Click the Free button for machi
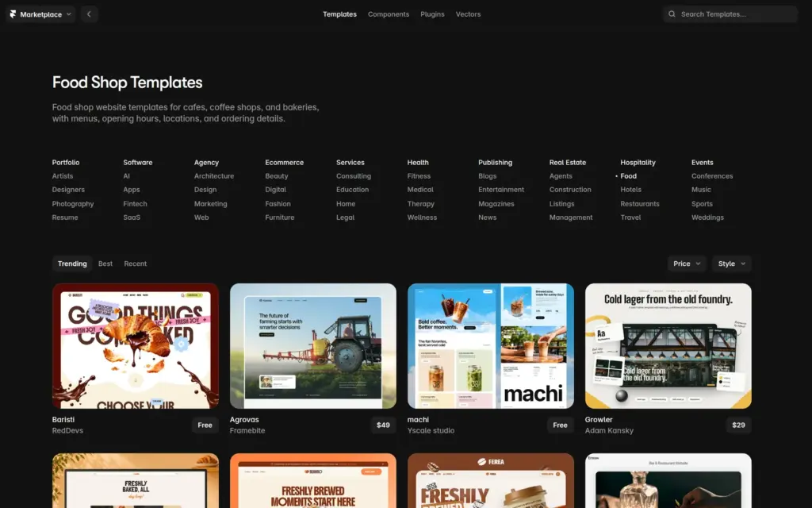This screenshot has height=508, width=812. [561, 425]
